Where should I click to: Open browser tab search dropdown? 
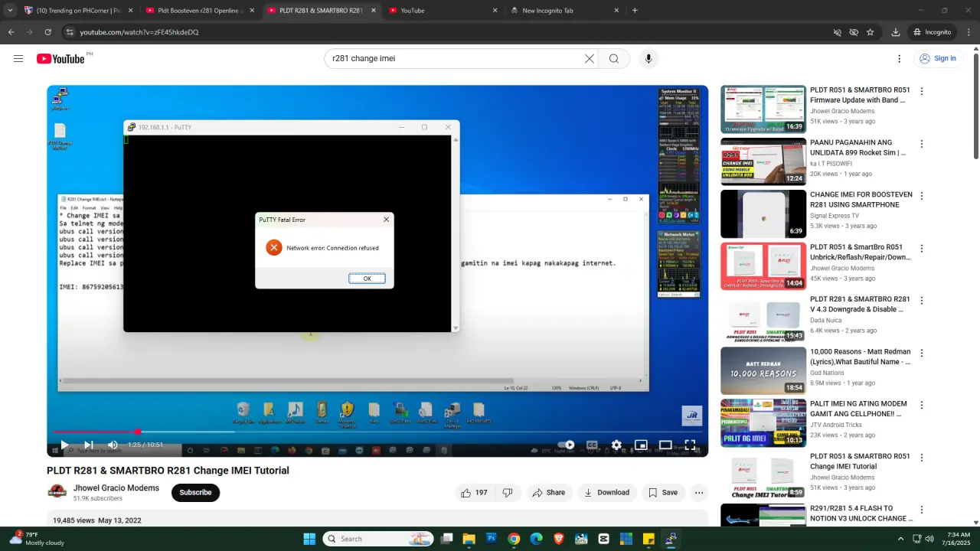pos(9,11)
